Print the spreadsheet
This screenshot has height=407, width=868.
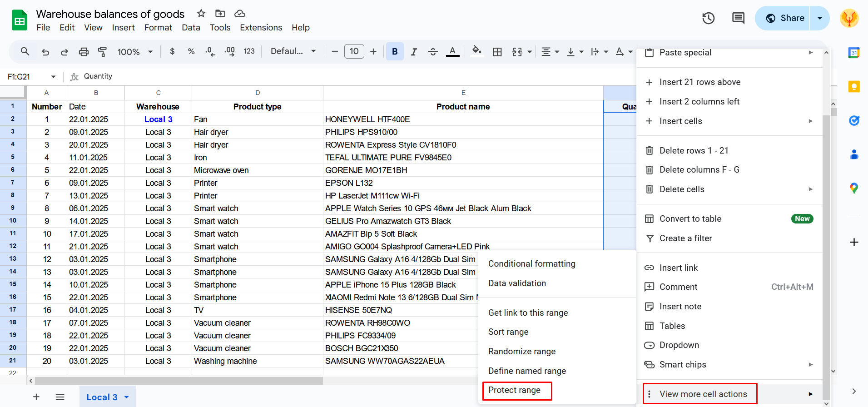pos(84,52)
